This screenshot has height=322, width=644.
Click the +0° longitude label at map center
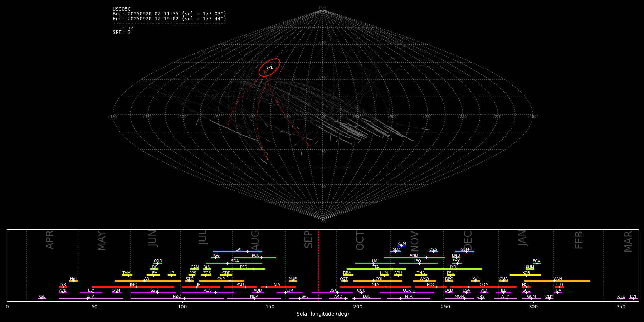[322, 117]
